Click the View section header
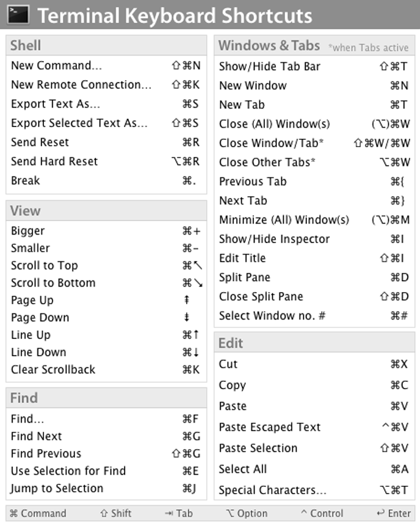 click(x=26, y=211)
